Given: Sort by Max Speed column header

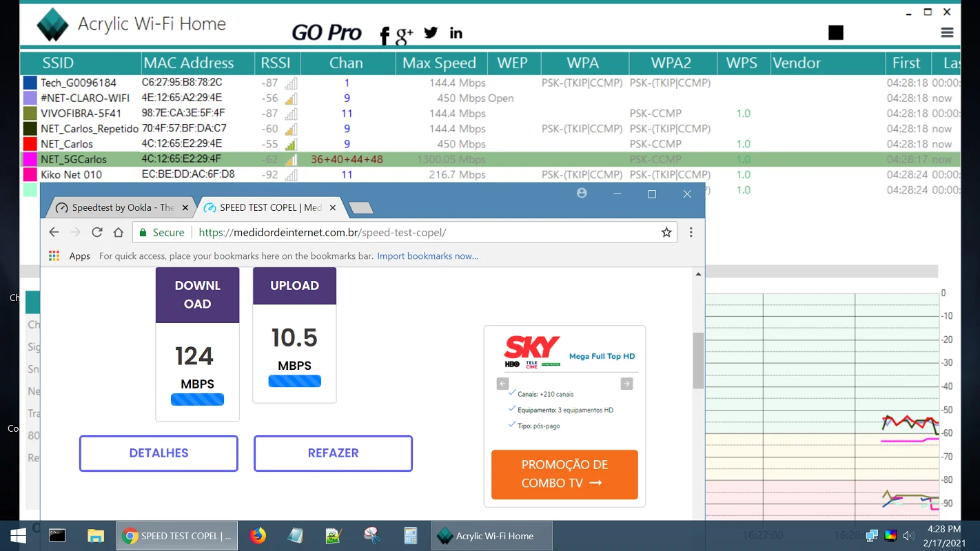Looking at the screenshot, I should pos(440,63).
